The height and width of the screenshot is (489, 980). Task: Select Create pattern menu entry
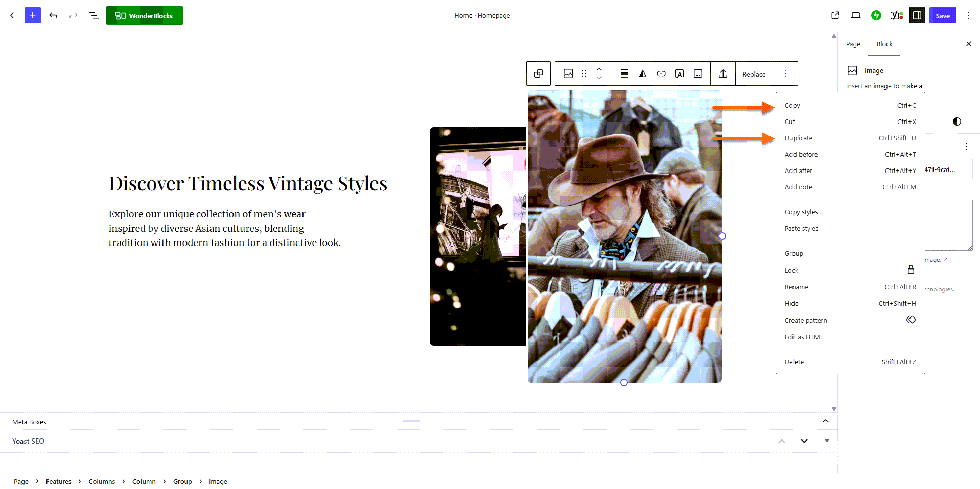pos(850,320)
